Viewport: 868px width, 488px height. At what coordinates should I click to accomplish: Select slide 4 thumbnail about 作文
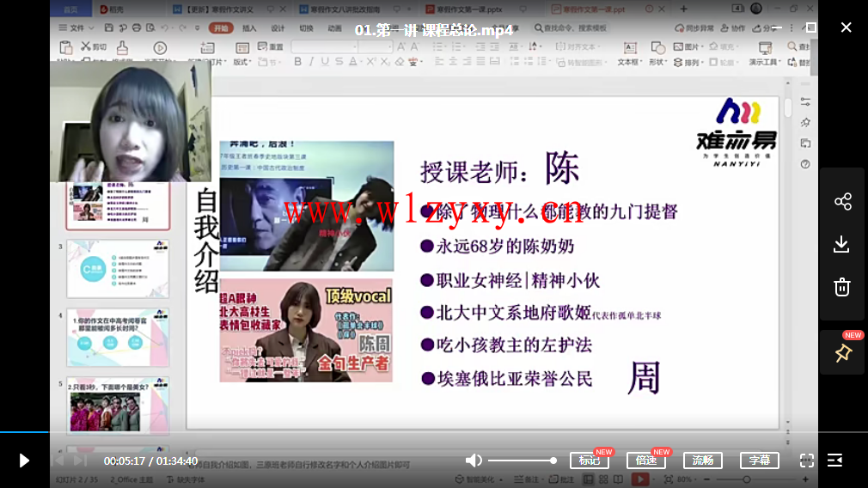click(x=118, y=338)
